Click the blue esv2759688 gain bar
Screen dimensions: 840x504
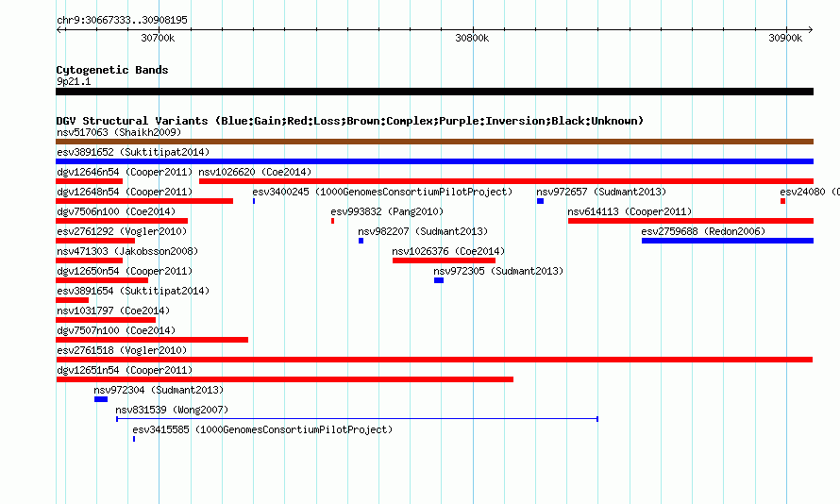(728, 241)
